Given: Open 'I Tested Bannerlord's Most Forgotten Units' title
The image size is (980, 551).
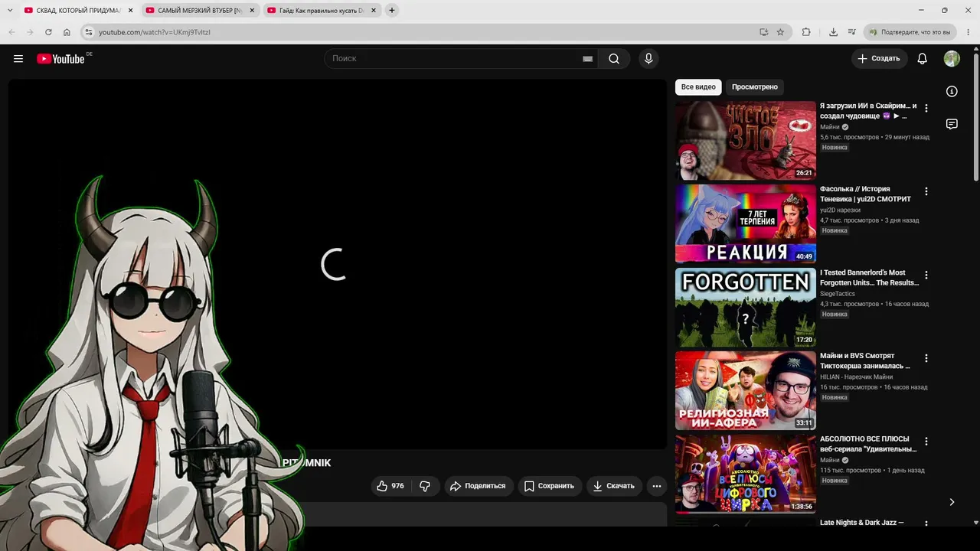Looking at the screenshot, I should click(x=869, y=278).
